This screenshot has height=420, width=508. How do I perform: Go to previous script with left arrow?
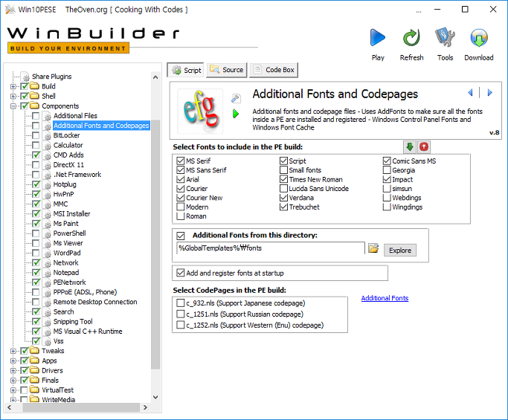point(470,93)
